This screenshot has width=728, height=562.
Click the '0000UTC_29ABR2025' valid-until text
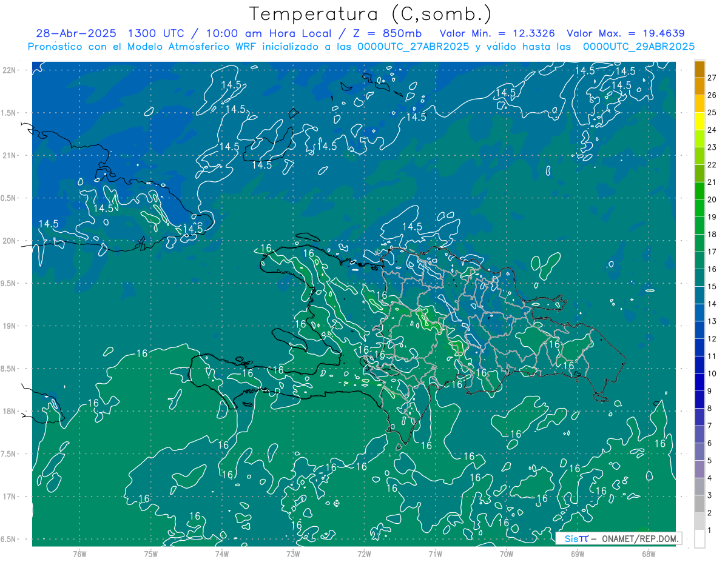coord(638,47)
